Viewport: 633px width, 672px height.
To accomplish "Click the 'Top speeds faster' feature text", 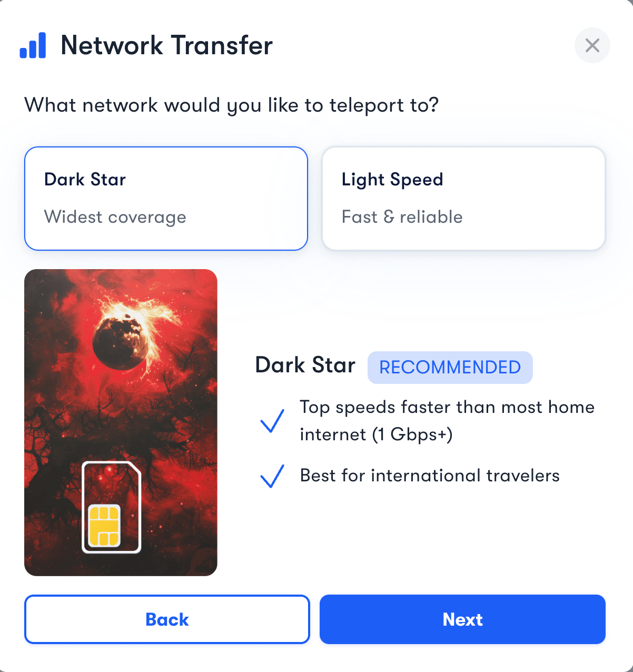I will tap(447, 421).
